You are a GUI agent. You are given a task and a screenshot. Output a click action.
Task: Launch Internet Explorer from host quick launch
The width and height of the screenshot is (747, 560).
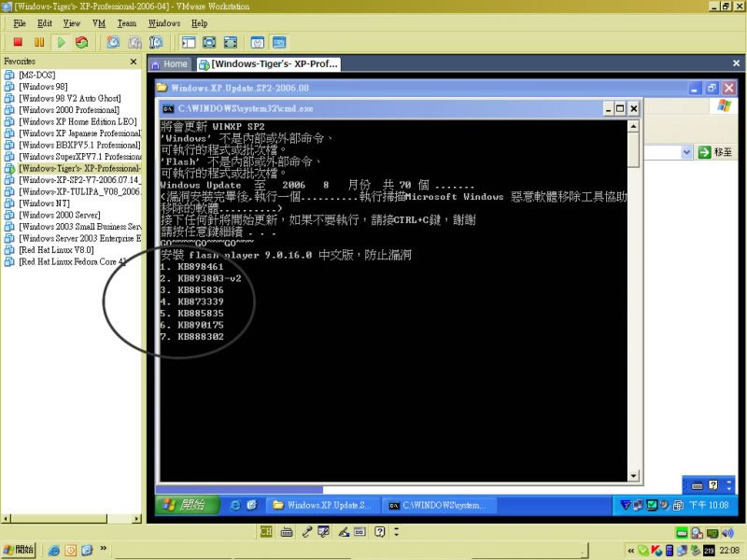54,551
